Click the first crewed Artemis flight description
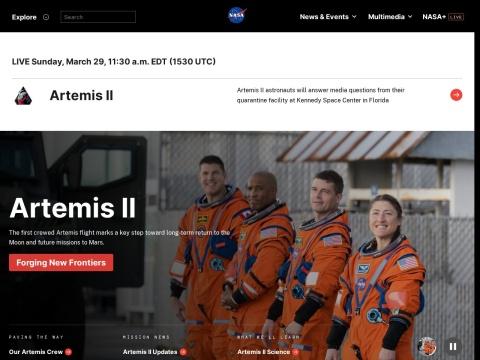480x360 pixels. click(x=119, y=237)
